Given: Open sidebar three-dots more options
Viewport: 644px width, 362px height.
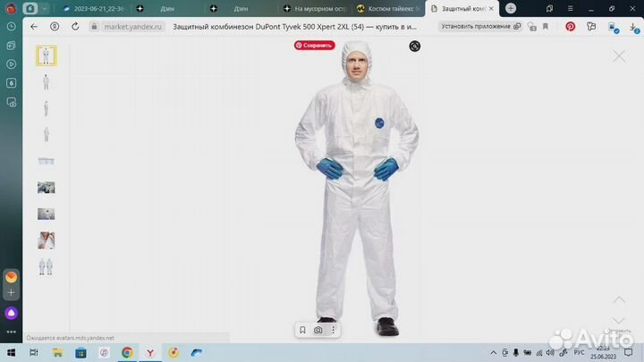Looking at the screenshot, I should [11, 332].
